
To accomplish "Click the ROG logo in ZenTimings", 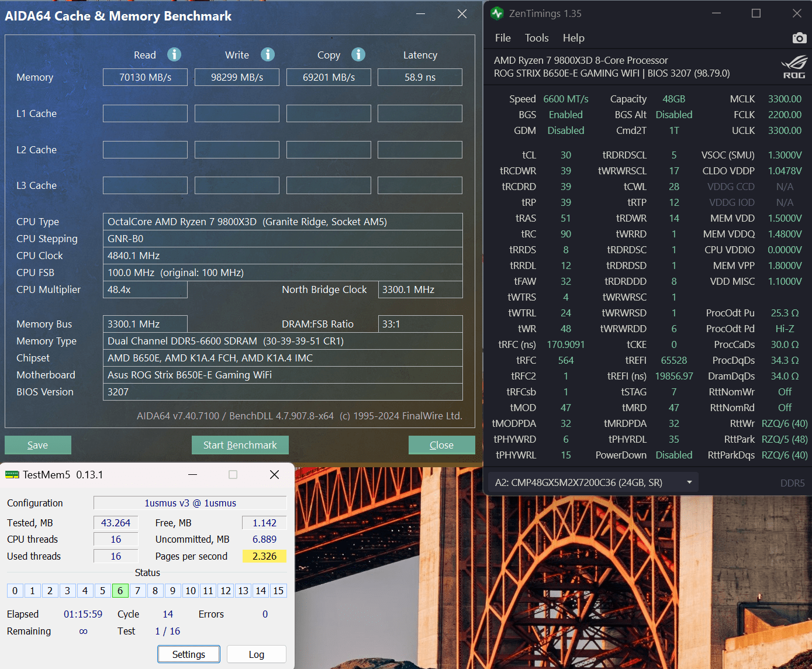I will pos(794,67).
